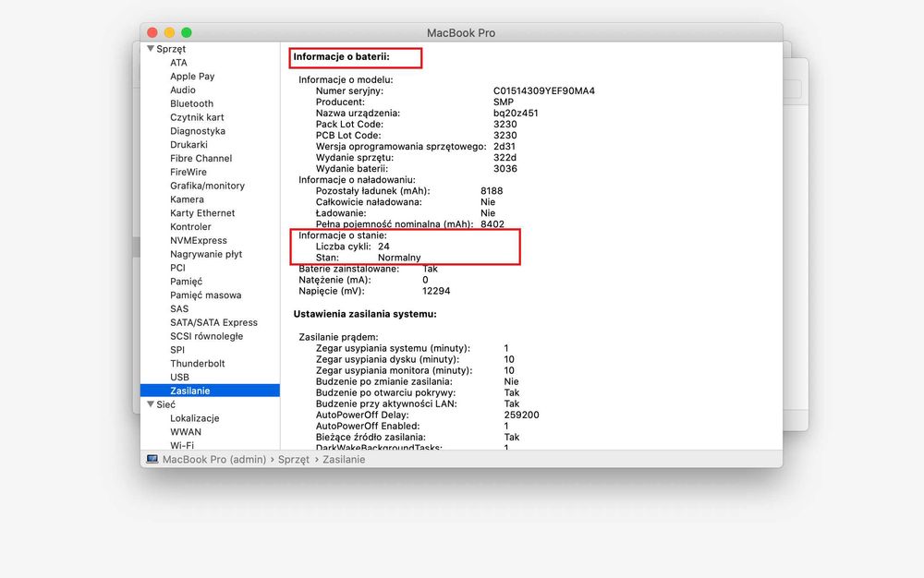Select USB in the sidebar
924x578 pixels.
pyautogui.click(x=180, y=378)
